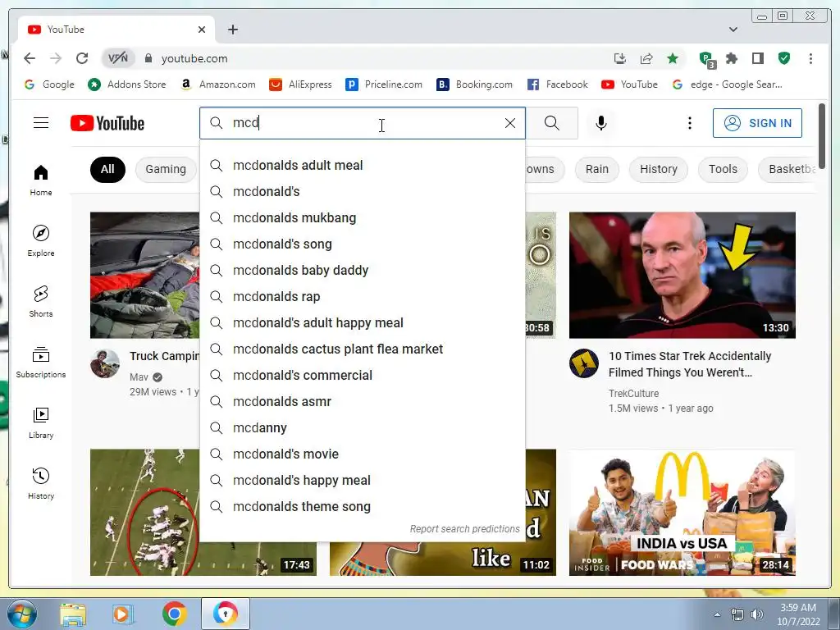The height and width of the screenshot is (630, 840).
Task: Open Chrome from the taskbar
Action: pyautogui.click(x=174, y=614)
